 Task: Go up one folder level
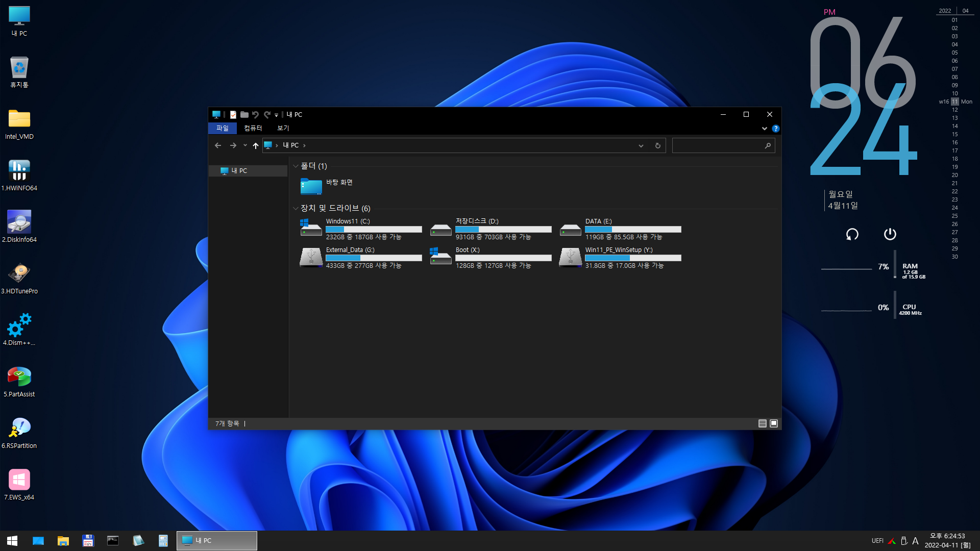[x=256, y=145]
